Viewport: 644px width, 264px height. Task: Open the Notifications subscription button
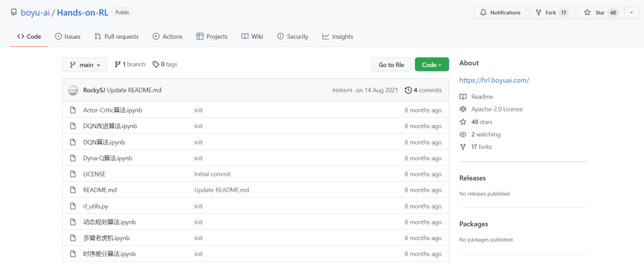tap(500, 13)
